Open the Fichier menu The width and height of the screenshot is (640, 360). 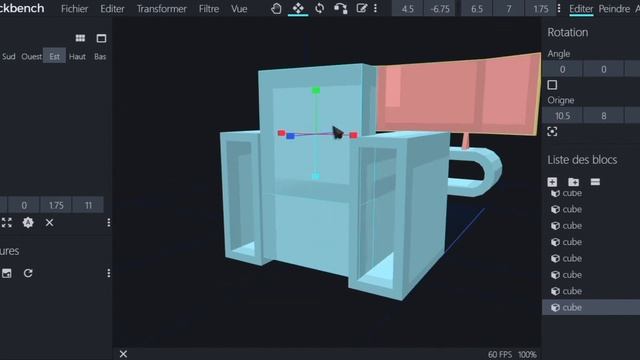coord(74,9)
